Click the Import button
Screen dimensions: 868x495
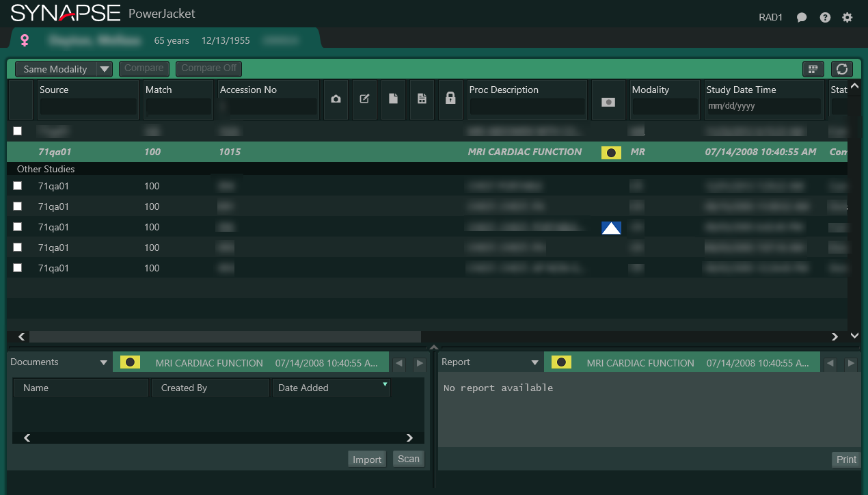(x=367, y=459)
